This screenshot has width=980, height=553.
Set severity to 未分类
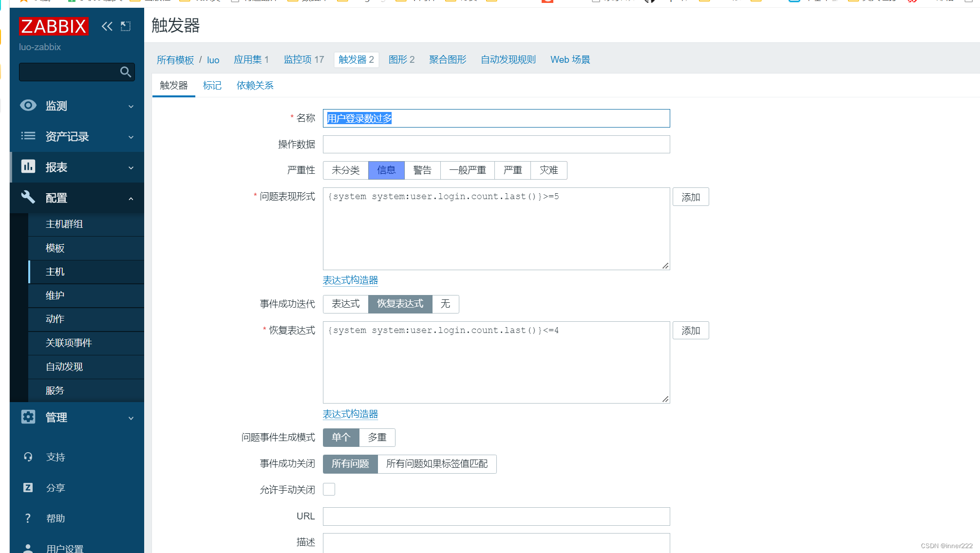(346, 170)
